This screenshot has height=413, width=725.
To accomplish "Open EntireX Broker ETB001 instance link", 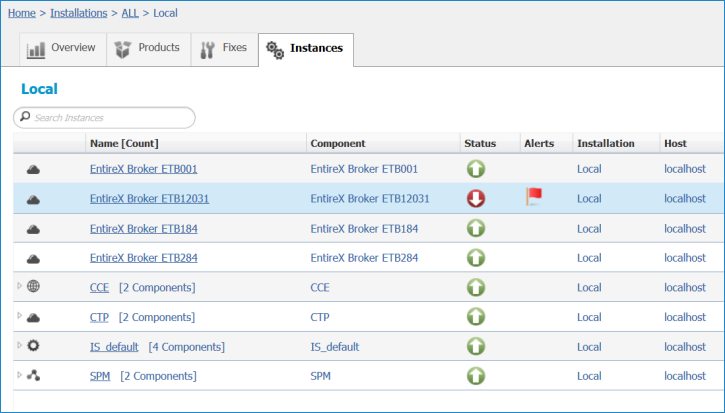I will point(144,169).
